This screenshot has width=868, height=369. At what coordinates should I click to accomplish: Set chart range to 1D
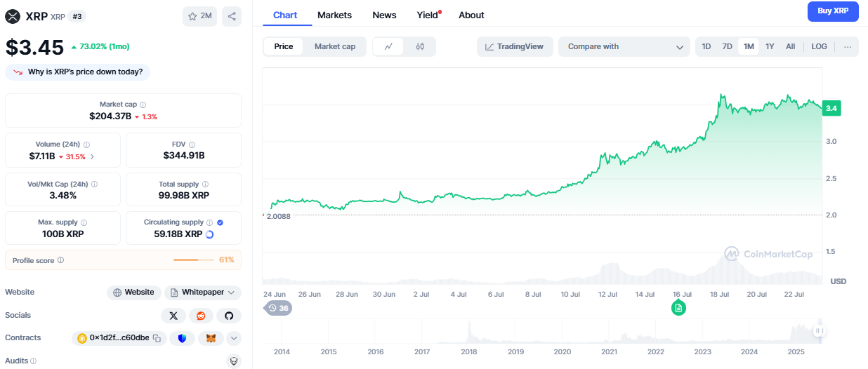click(x=706, y=47)
